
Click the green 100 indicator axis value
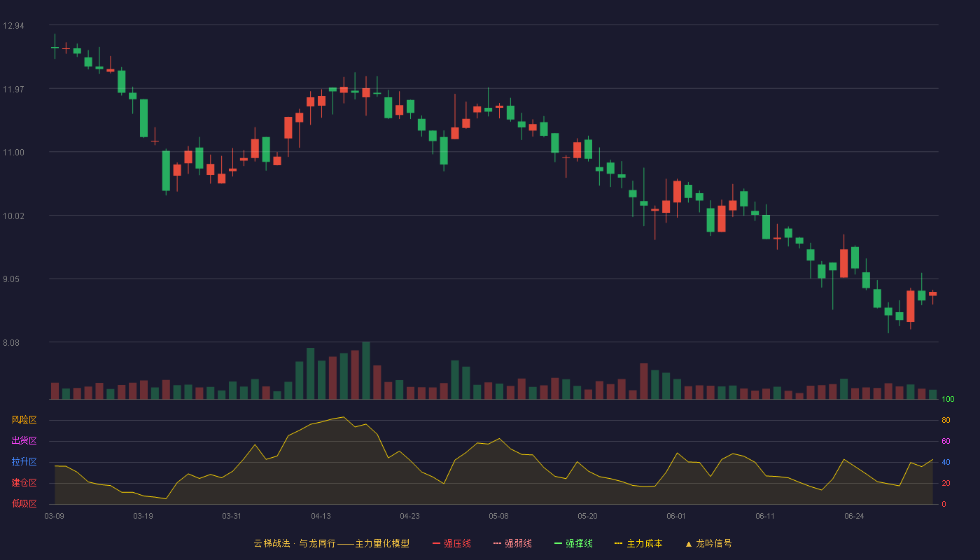pos(948,400)
